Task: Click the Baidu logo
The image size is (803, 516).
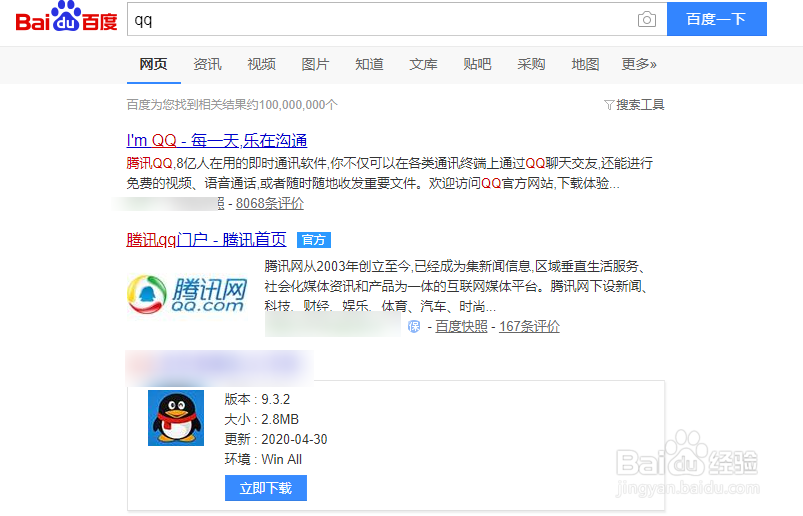Action: pos(67,17)
